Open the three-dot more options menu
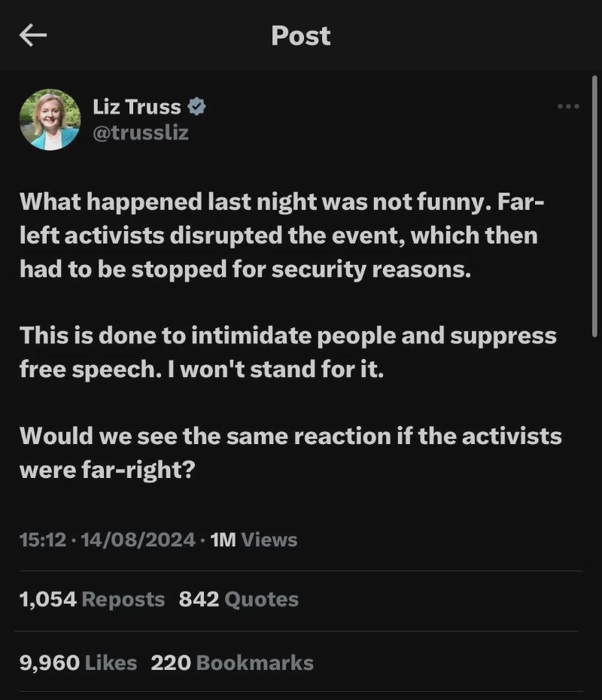This screenshot has height=700, width=602. click(568, 106)
